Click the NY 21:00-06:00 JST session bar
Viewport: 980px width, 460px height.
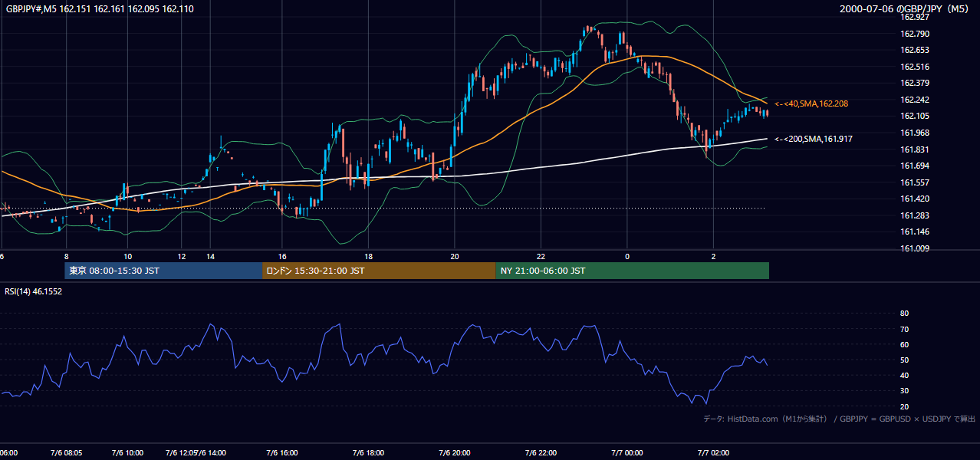coord(632,271)
